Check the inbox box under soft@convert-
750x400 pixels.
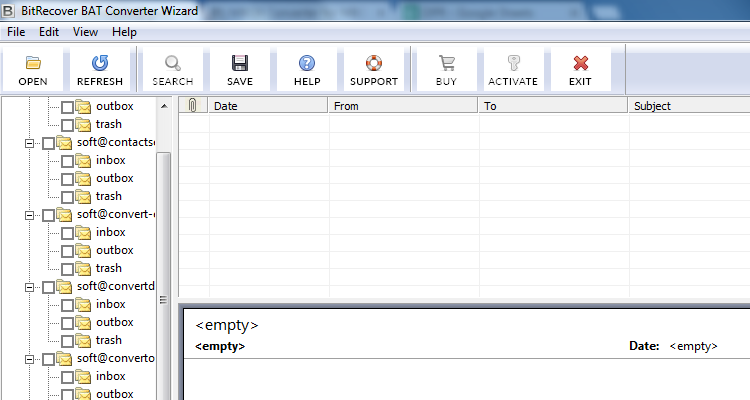pos(67,233)
